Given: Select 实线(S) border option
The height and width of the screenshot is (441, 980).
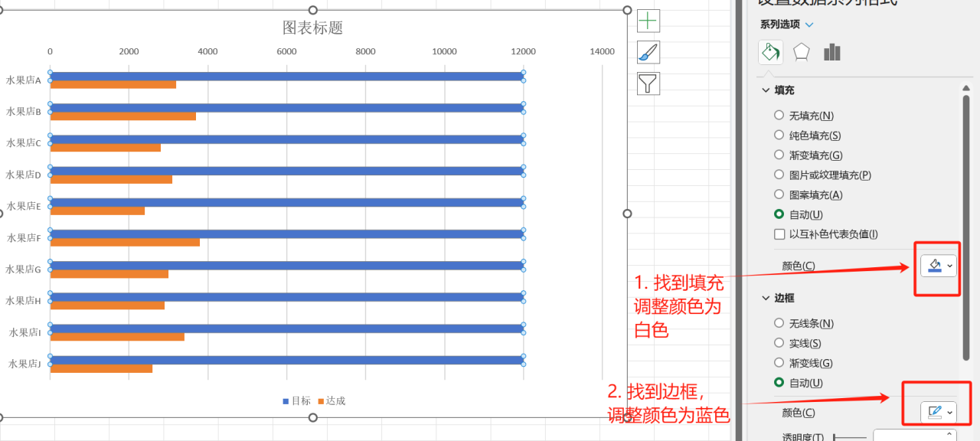Looking at the screenshot, I should coord(779,343).
